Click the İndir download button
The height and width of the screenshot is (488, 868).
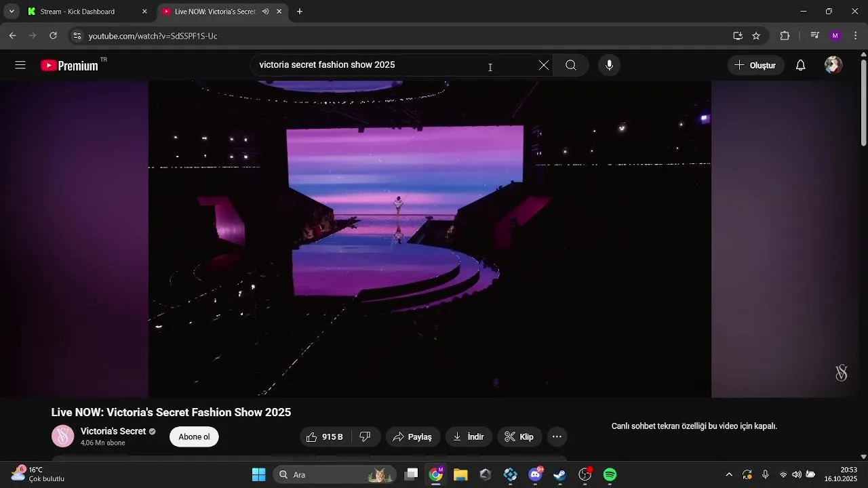point(469,436)
